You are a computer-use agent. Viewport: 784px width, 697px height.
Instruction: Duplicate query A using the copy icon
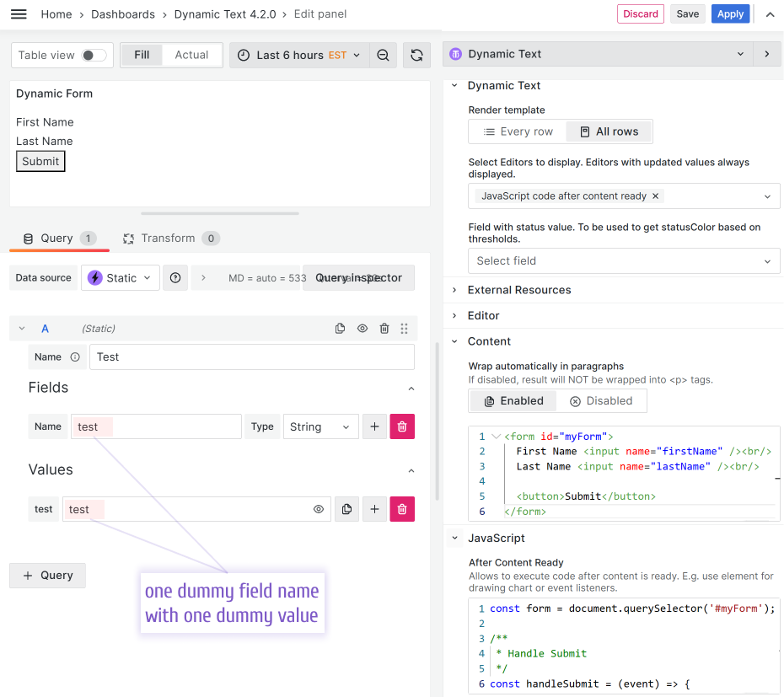pyautogui.click(x=340, y=328)
